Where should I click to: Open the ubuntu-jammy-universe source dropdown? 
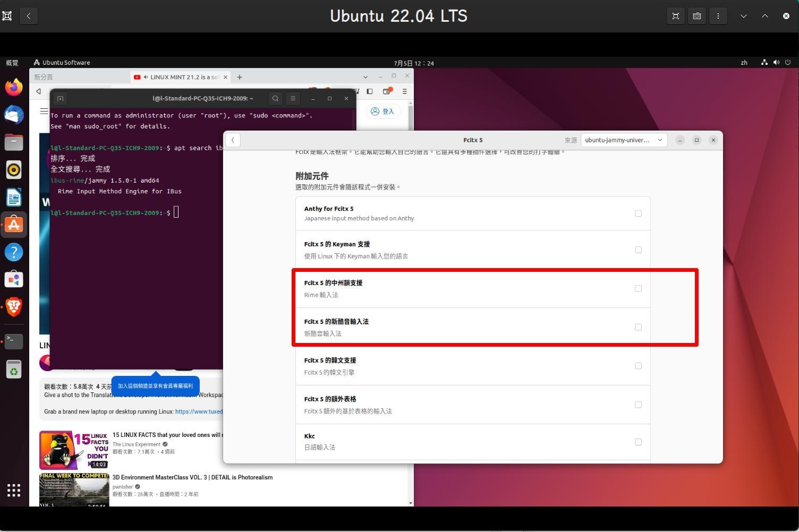tap(623, 140)
